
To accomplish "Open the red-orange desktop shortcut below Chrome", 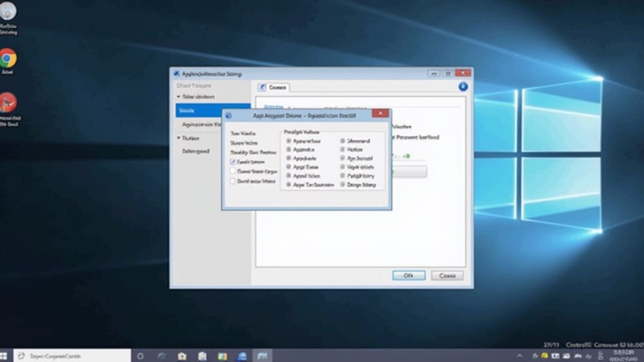I will [x=8, y=103].
